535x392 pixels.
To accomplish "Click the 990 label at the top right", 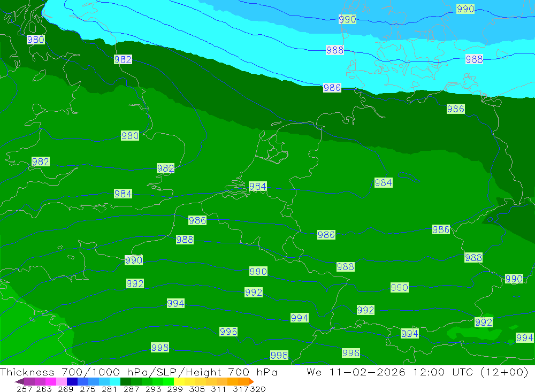I will (465, 9).
